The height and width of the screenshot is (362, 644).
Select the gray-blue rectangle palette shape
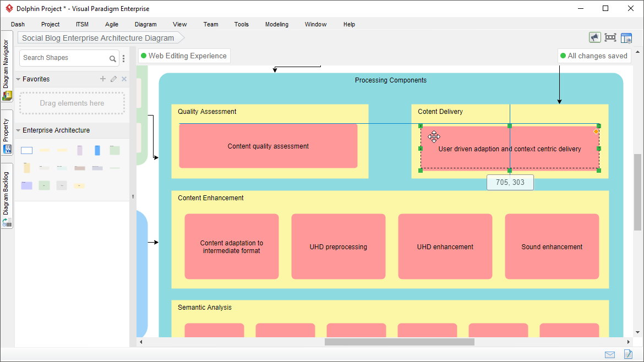coord(97,168)
